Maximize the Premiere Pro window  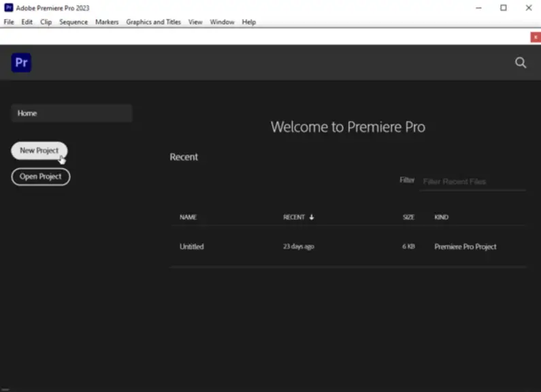pyautogui.click(x=504, y=7)
